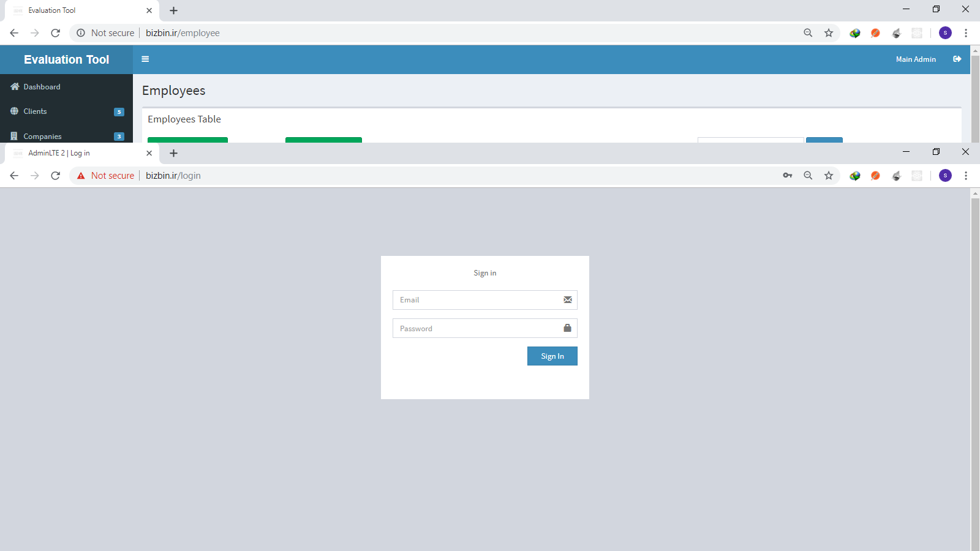The height and width of the screenshot is (551, 980).
Task: Click the Clients count badge 5
Action: 119,112
